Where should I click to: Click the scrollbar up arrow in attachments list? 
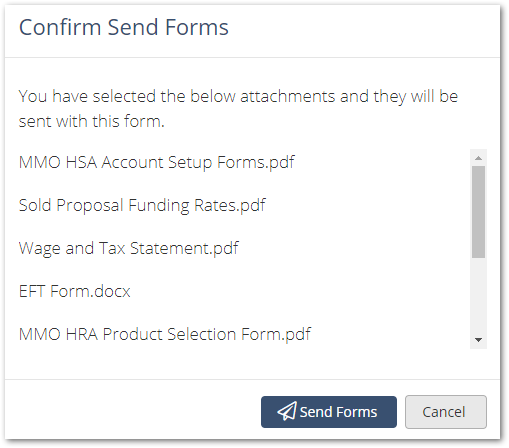pyautogui.click(x=478, y=158)
